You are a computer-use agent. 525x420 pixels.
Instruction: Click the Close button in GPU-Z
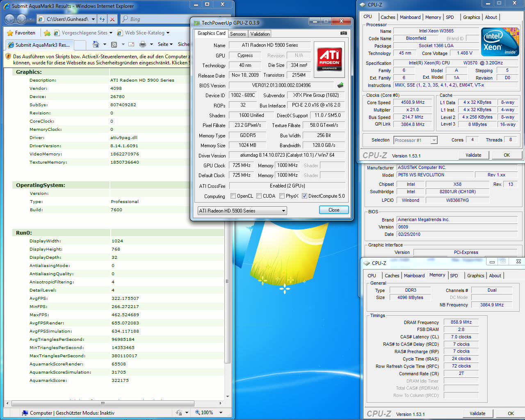[334, 210]
